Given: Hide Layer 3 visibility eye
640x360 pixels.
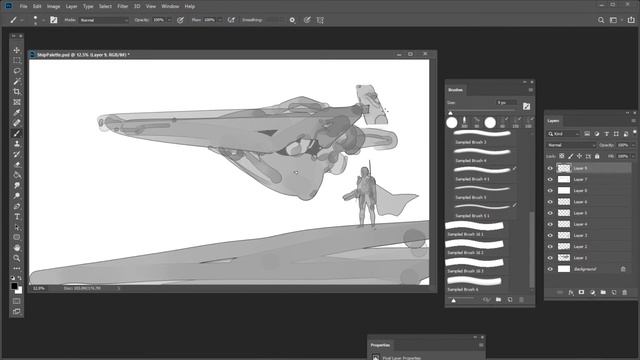Looking at the screenshot, I should click(x=550, y=235).
